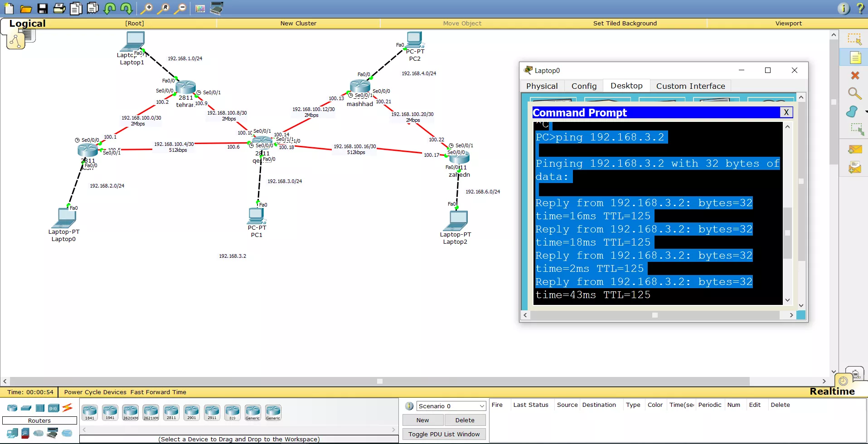Choose the Inspect magnifier tool
Image resolution: width=868 pixels, height=444 pixels.
[855, 93]
